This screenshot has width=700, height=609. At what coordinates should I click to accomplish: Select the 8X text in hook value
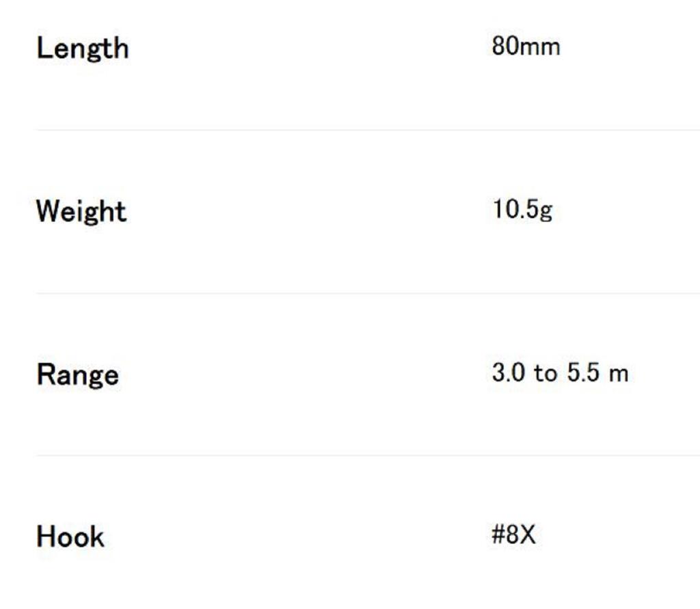click(x=521, y=535)
